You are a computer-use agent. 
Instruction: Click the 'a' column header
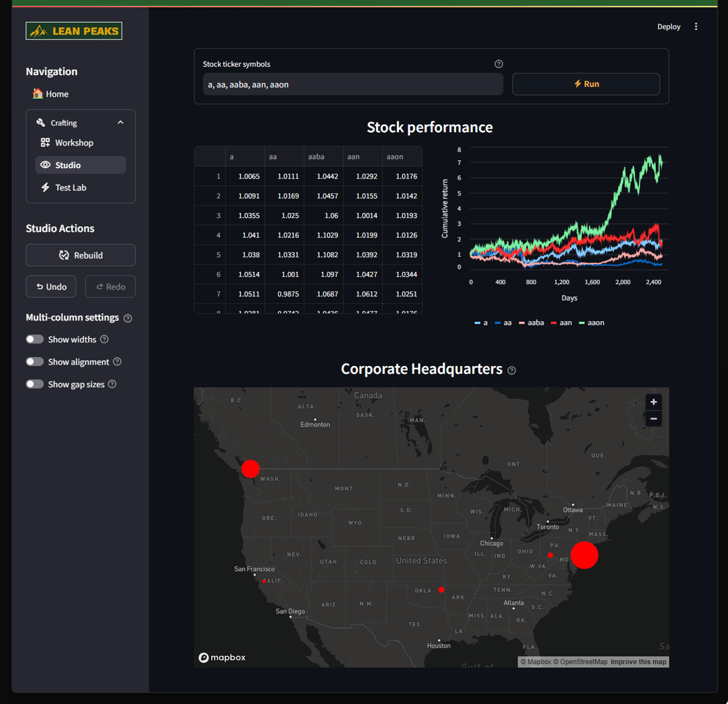(244, 157)
